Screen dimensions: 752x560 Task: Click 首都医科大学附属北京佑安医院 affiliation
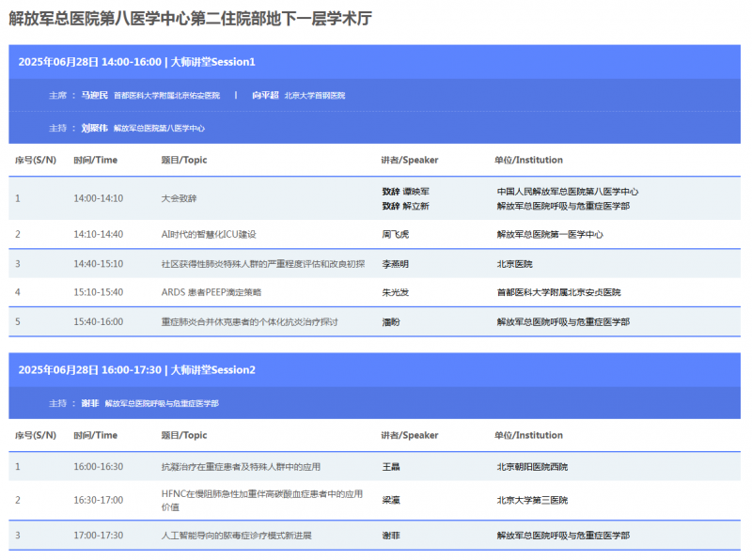pyautogui.click(x=167, y=96)
